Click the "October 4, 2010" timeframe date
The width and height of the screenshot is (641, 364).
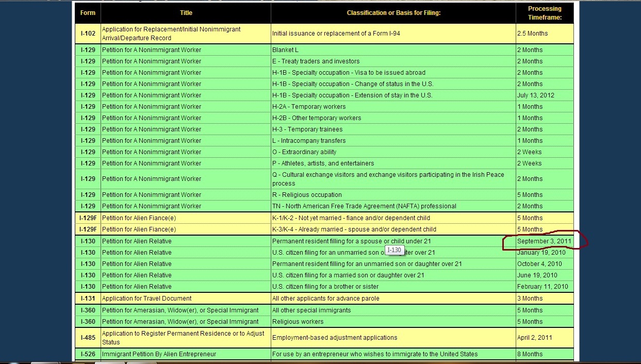tap(539, 264)
